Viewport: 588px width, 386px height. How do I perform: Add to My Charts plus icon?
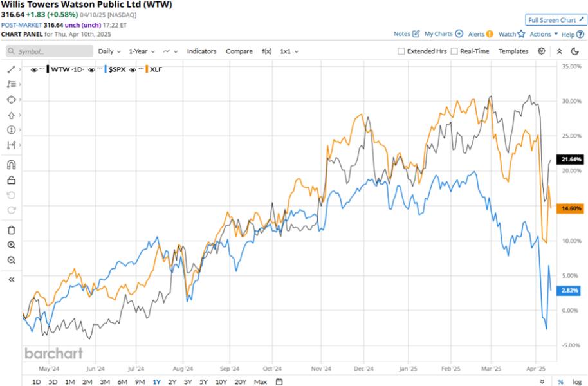459,33
